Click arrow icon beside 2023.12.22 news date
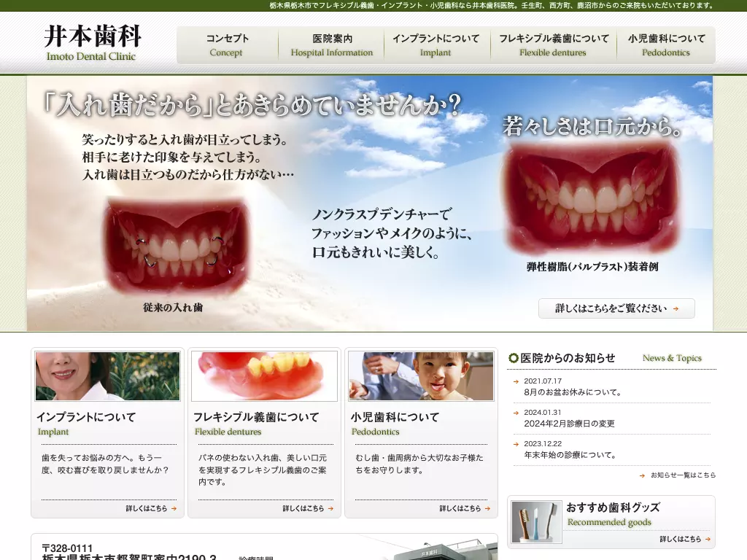This screenshot has width=747, height=560. coord(516,444)
